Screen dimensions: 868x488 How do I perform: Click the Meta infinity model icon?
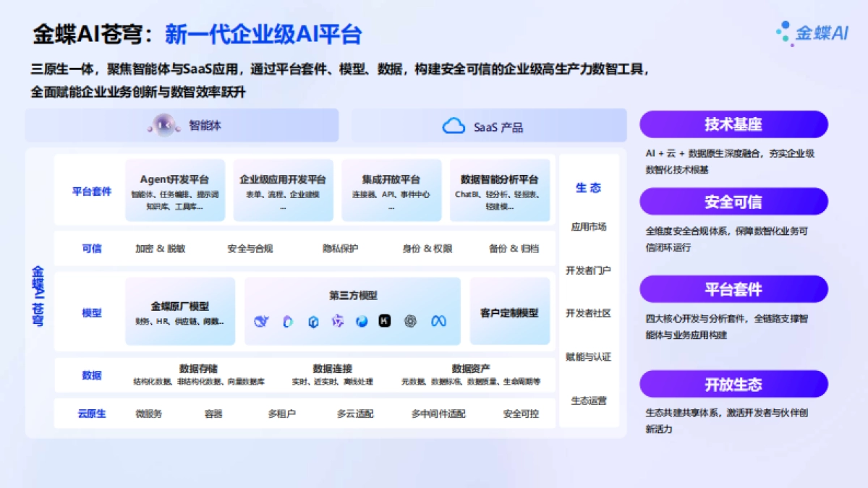tap(439, 321)
